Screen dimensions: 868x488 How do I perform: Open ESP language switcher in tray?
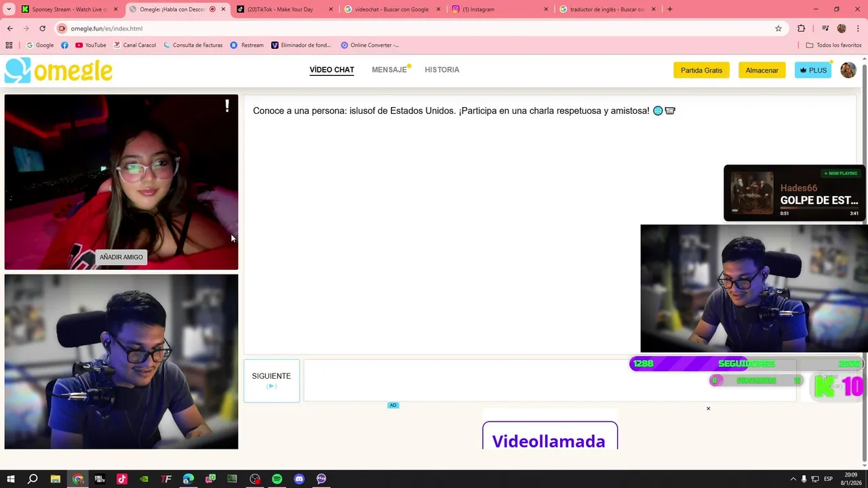pyautogui.click(x=829, y=479)
